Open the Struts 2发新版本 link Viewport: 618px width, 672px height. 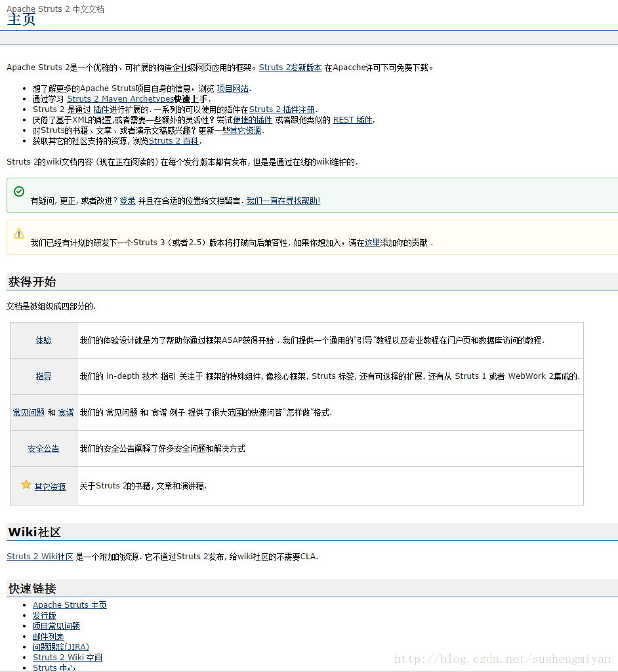point(291,68)
